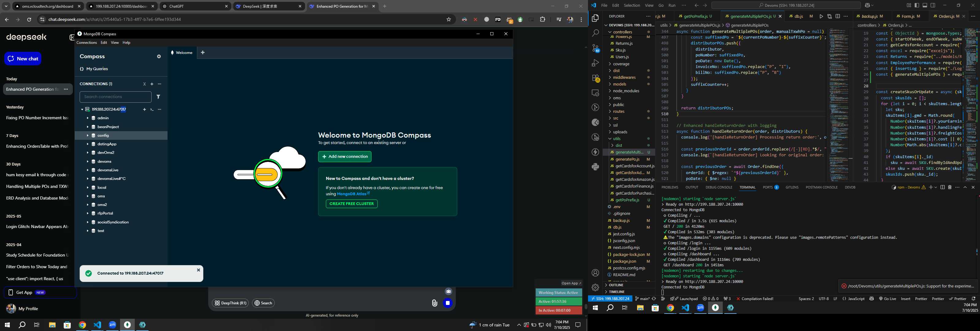This screenshot has width=980, height=331.
Task: Open MongoDB Atlas link
Action: pyautogui.click(x=353, y=194)
